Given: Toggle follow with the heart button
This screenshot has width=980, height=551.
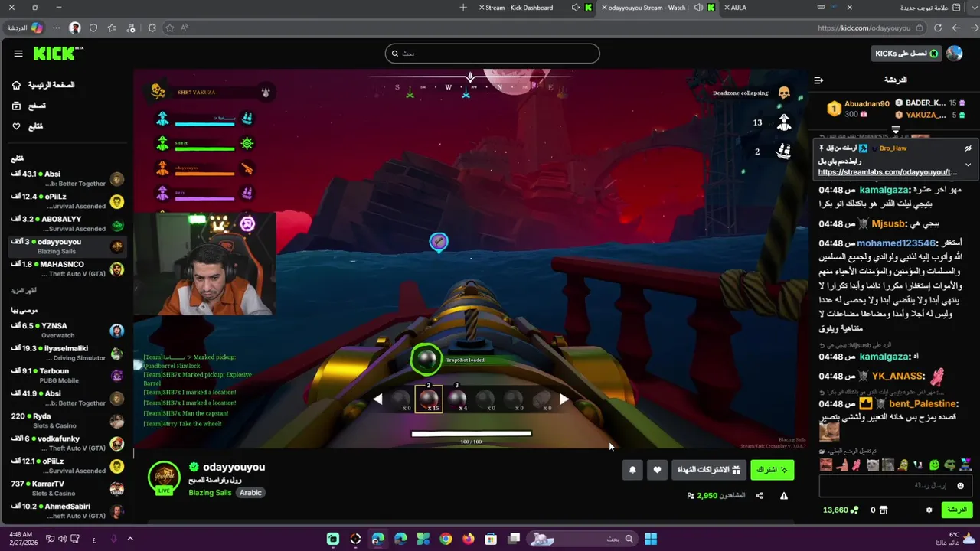Looking at the screenshot, I should (x=657, y=470).
